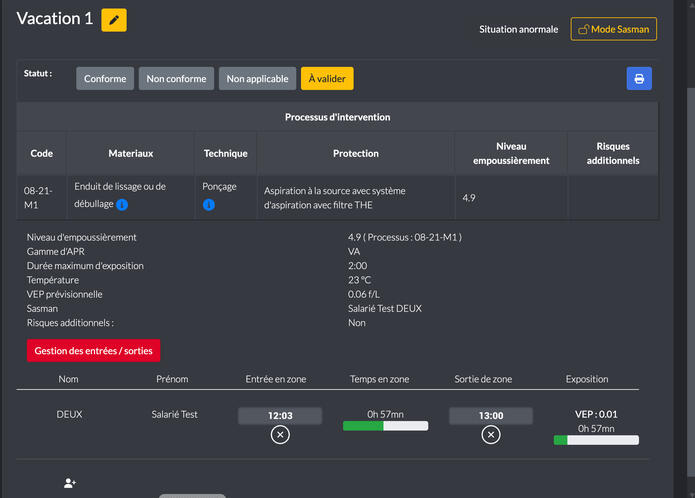Clear the entry time below 12:03
Viewport: 695px width, 498px height.
click(280, 434)
